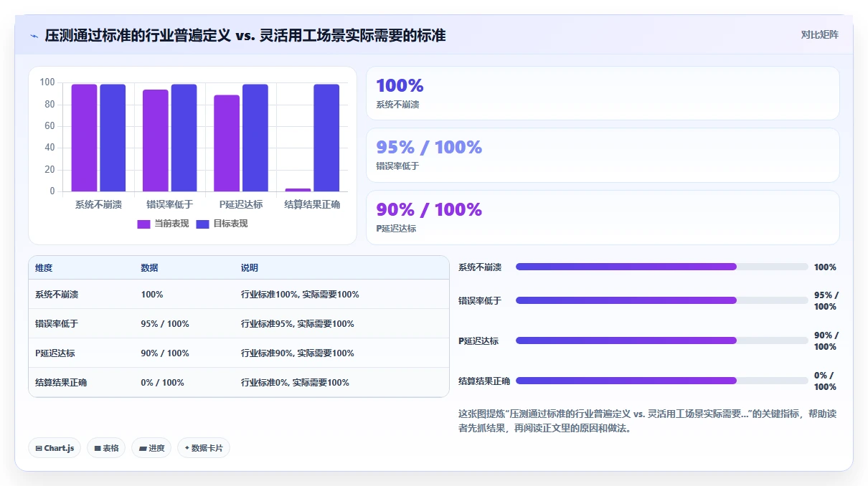
Task: Click the 表格 tag
Action: tap(106, 448)
